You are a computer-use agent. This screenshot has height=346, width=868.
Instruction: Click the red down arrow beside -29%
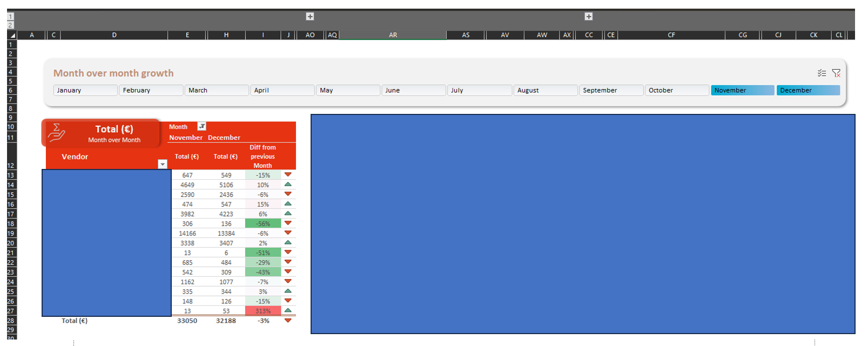tap(288, 262)
